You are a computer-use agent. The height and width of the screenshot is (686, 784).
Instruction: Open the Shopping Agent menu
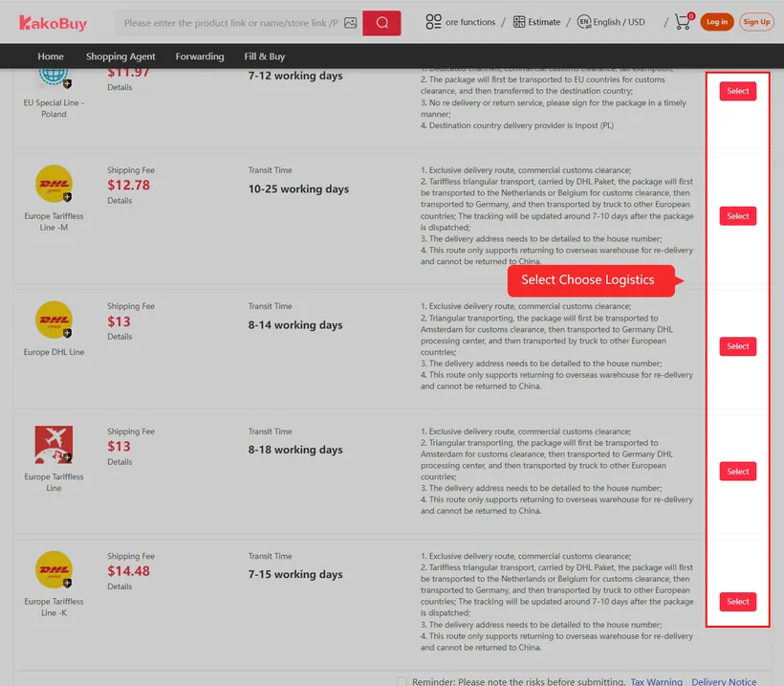(120, 56)
